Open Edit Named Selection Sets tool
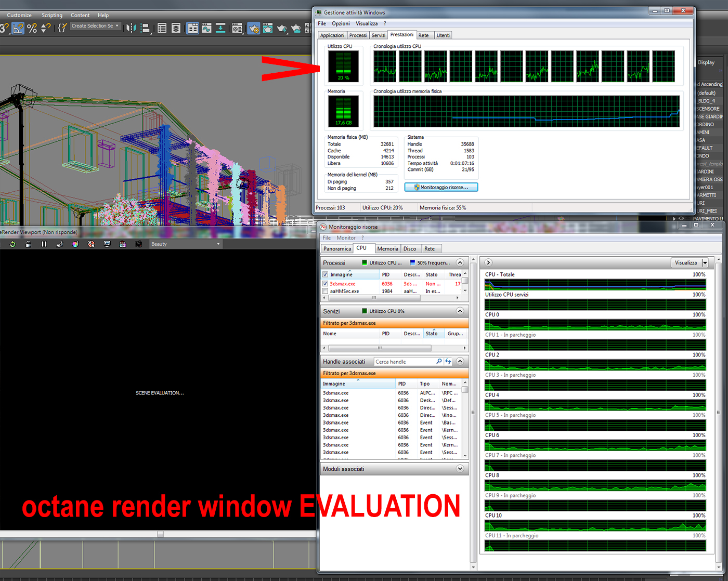Viewport: 728px width, 581px height. click(x=62, y=28)
